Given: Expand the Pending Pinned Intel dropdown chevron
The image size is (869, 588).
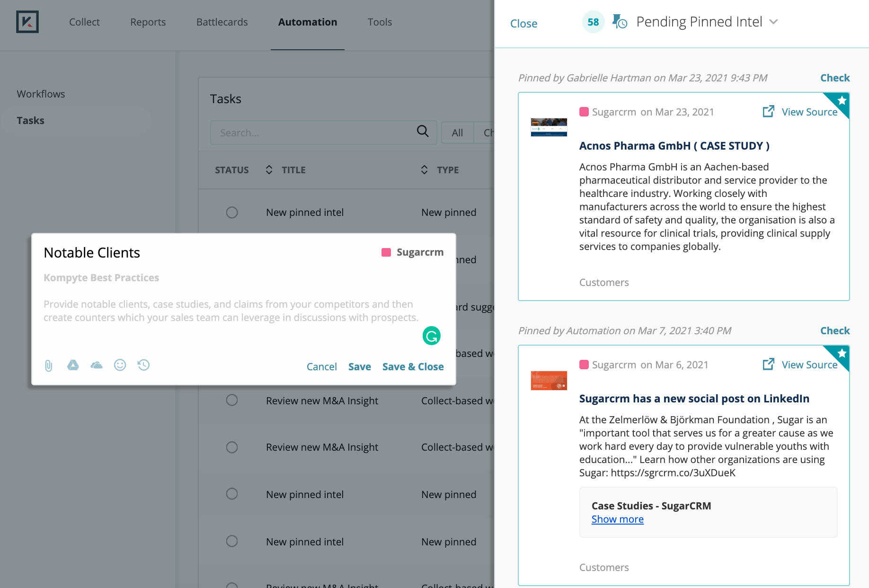Looking at the screenshot, I should [x=773, y=22].
